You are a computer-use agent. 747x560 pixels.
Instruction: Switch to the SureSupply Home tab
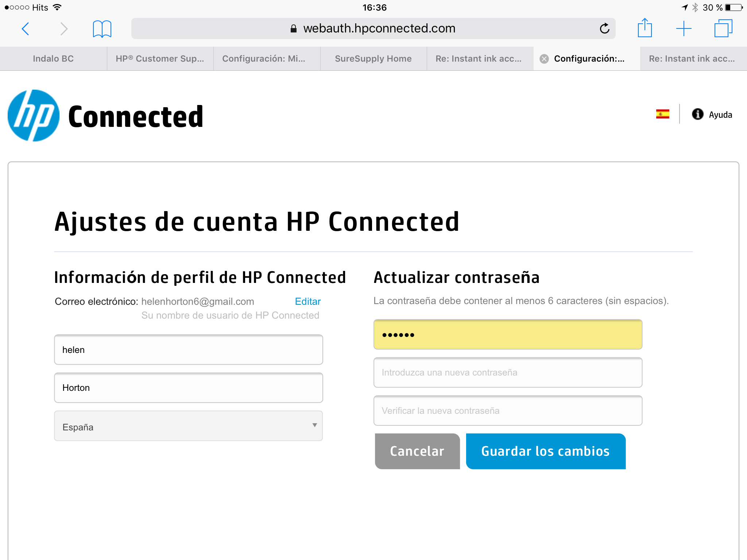373,58
